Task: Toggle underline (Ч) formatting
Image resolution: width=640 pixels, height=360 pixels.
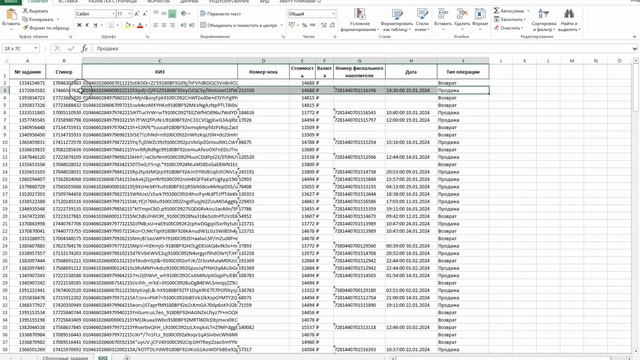Action: (x=96, y=25)
